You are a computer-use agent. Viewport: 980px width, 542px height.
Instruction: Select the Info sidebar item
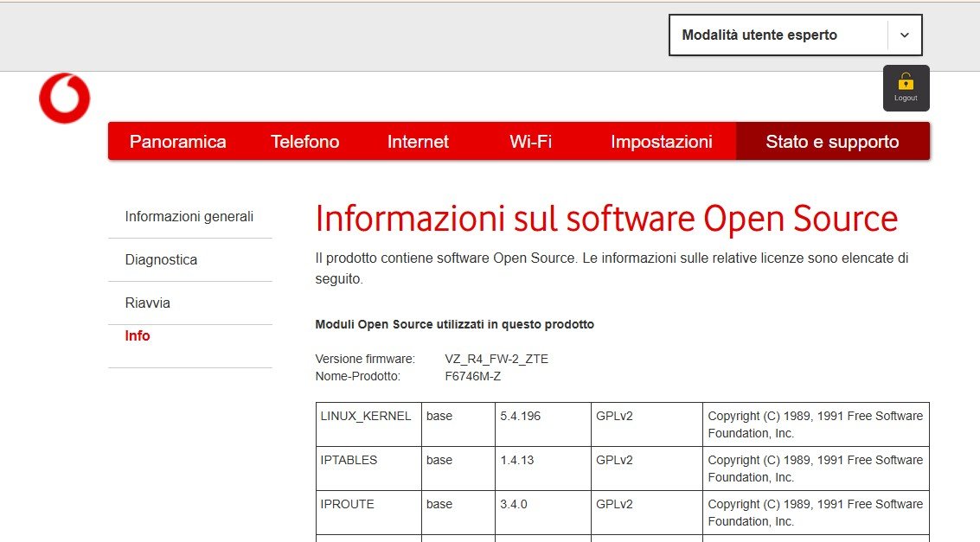[x=138, y=336]
